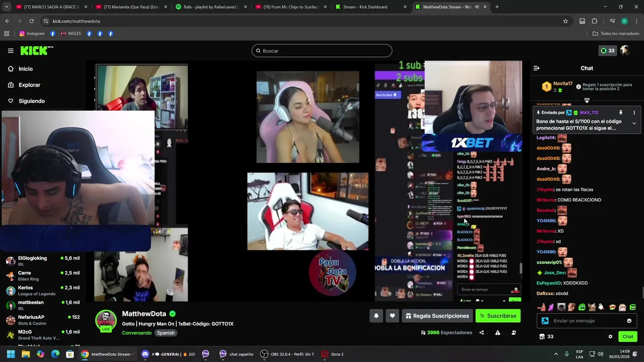The width and height of the screenshot is (644, 362).
Task: Open OBS 32.0.4 from taskbar
Action: (287, 354)
